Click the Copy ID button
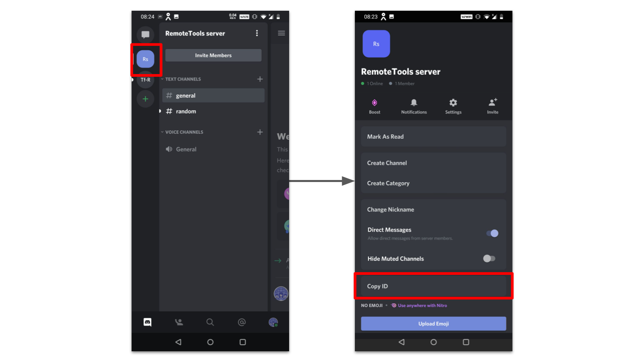The height and width of the screenshot is (362, 644). point(433,286)
